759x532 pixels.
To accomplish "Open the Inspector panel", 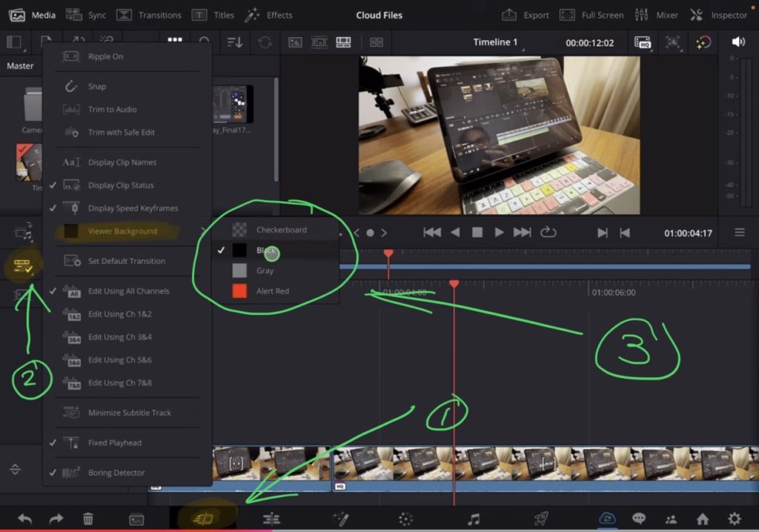I will pyautogui.click(x=728, y=15).
